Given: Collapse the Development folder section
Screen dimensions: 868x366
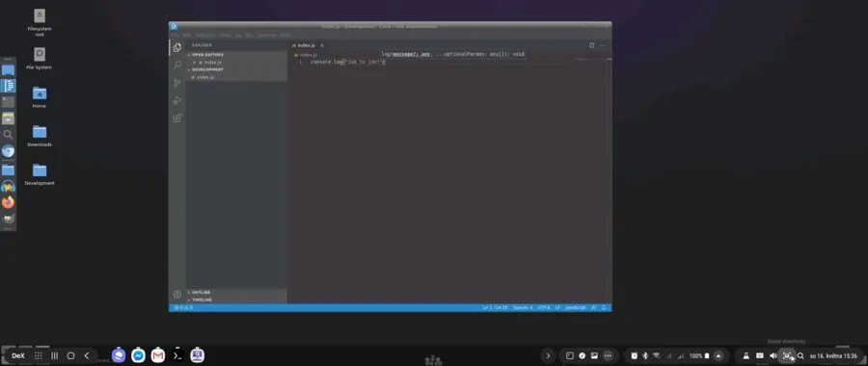Looking at the screenshot, I should (x=236, y=69).
